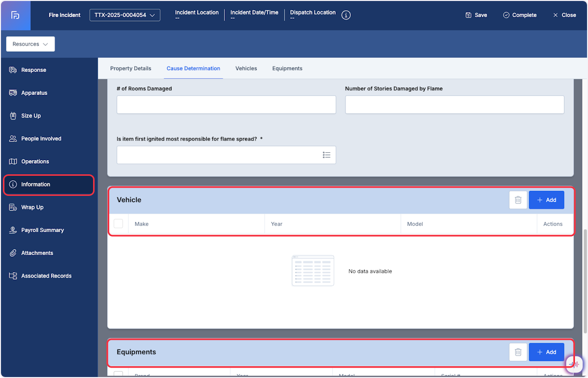Click the Operations map icon
This screenshot has height=378, width=588.
tap(13, 162)
